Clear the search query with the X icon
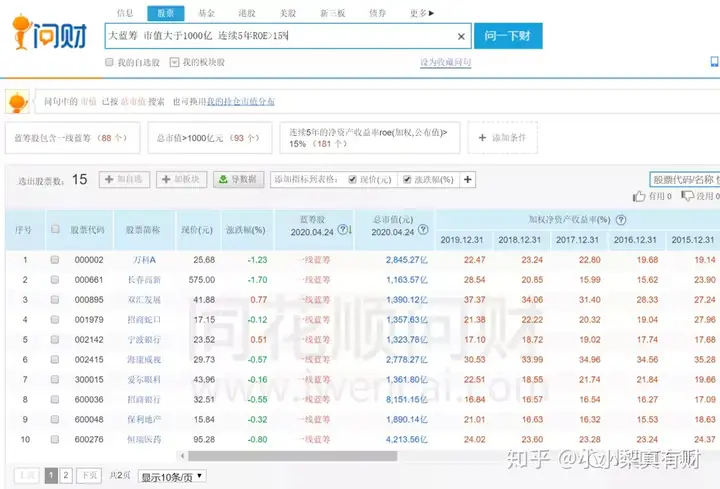 pyautogui.click(x=461, y=36)
